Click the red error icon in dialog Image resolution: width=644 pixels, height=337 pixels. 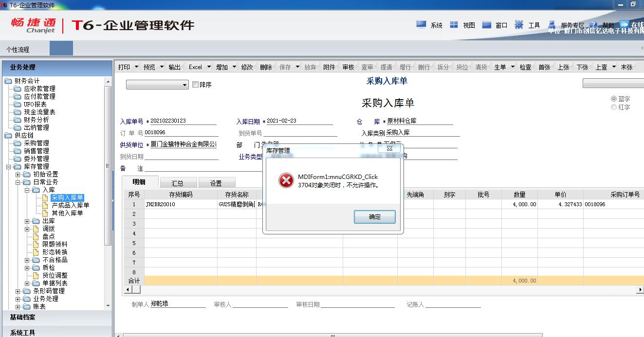point(286,180)
